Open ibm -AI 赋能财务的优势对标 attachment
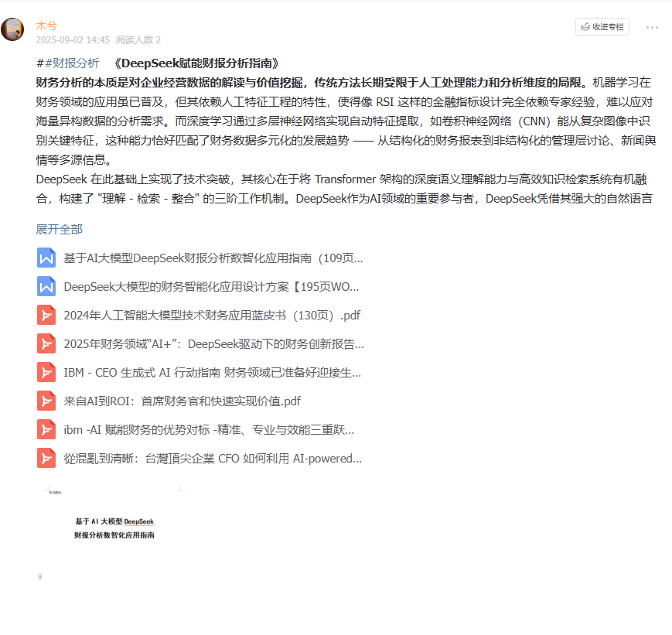Viewport: 672px width, 635px height. [x=209, y=429]
